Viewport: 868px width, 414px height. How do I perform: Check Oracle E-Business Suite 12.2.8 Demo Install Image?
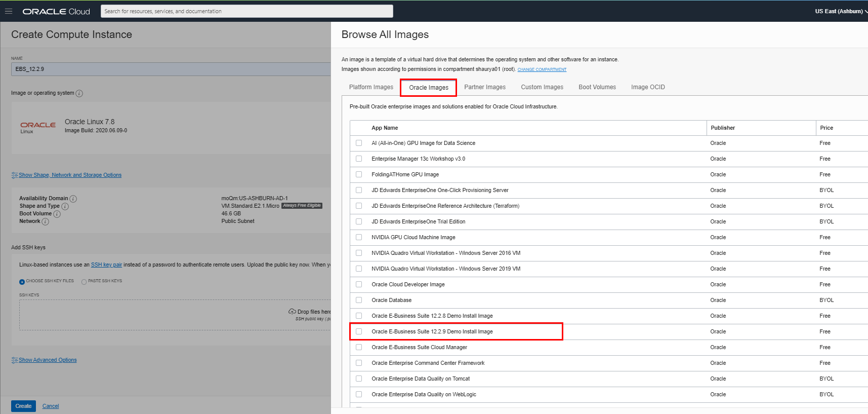(359, 316)
